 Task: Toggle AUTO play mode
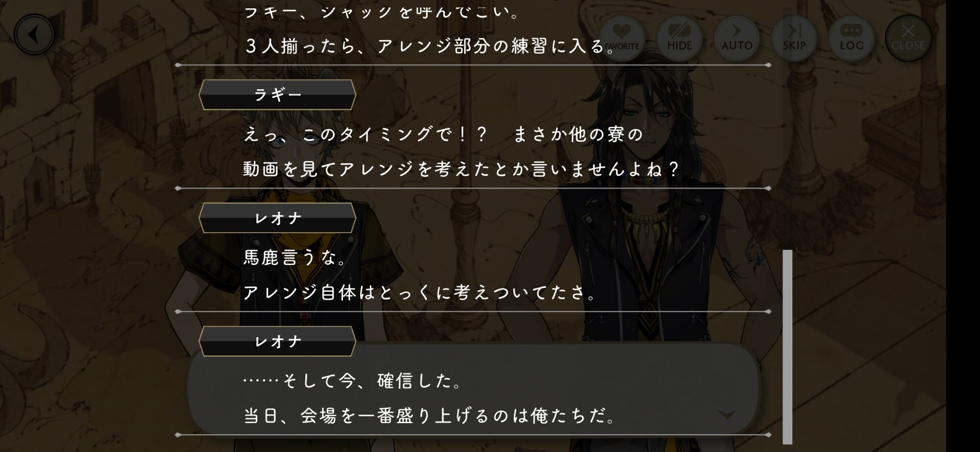[x=736, y=38]
